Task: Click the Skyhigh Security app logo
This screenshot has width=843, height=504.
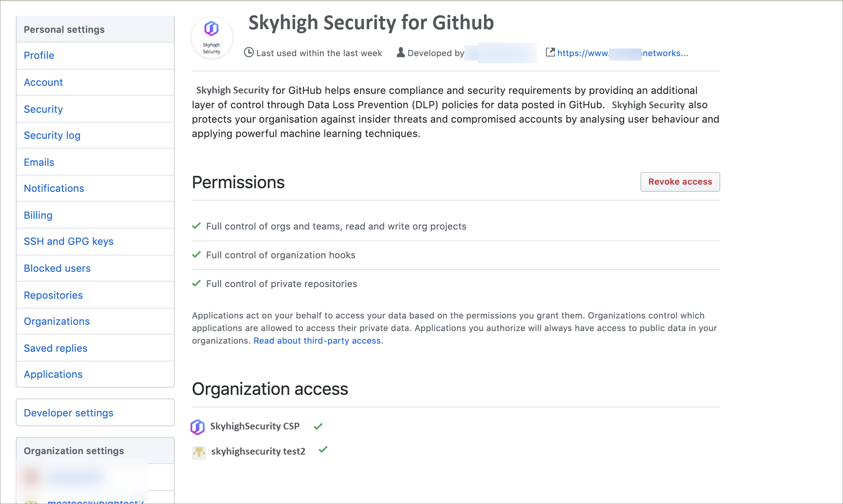Action: [x=212, y=38]
